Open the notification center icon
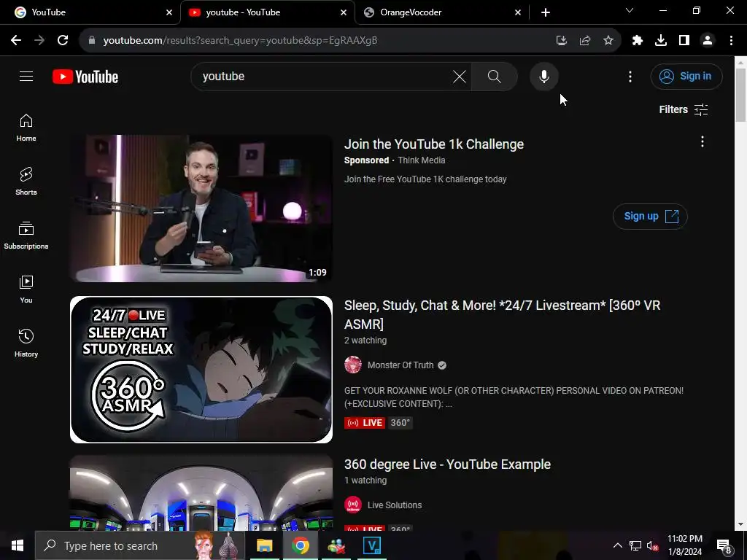The height and width of the screenshot is (560, 747). click(x=724, y=546)
